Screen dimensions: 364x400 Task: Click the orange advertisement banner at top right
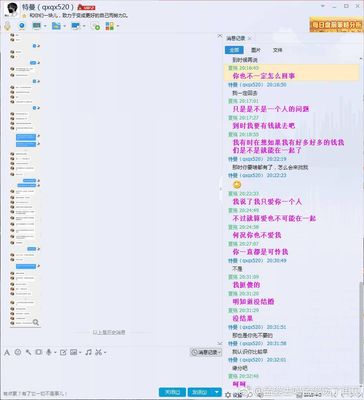tap(336, 25)
